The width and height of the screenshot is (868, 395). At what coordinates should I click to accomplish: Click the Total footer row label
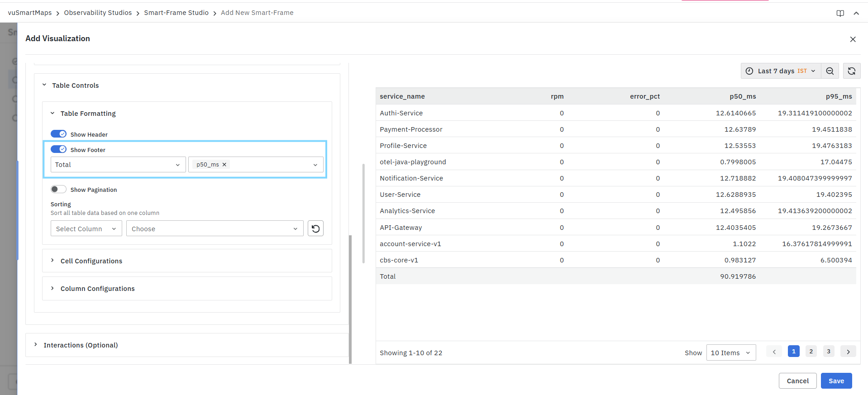tap(387, 276)
